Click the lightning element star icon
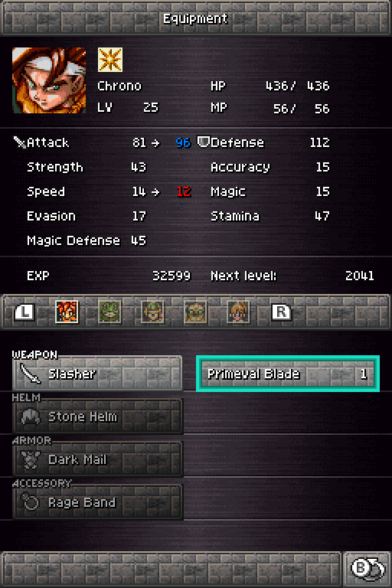This screenshot has width=392, height=588. 110,60
